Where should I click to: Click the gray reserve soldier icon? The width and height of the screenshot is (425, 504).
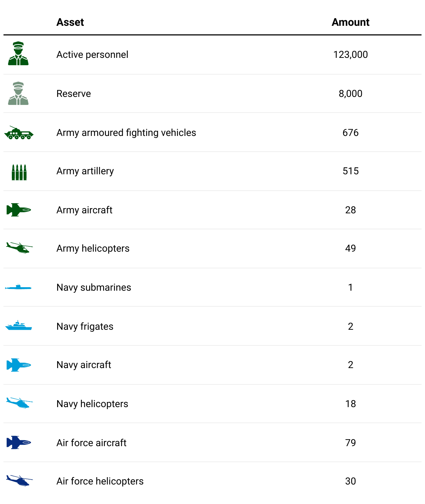18,93
